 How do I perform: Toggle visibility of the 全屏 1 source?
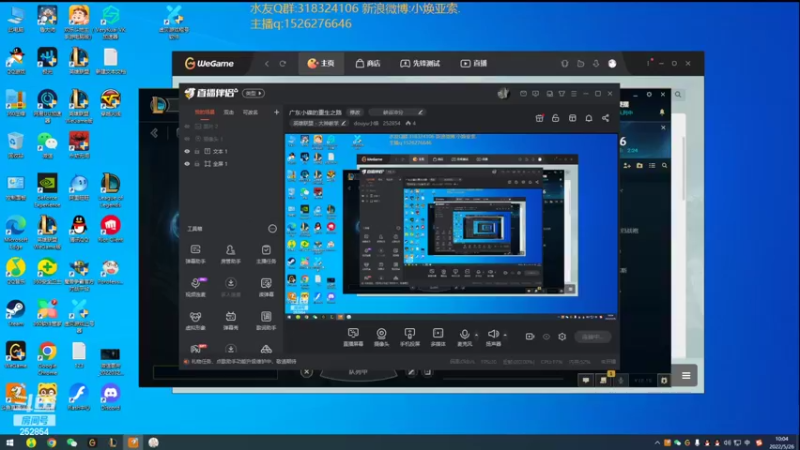point(187,164)
